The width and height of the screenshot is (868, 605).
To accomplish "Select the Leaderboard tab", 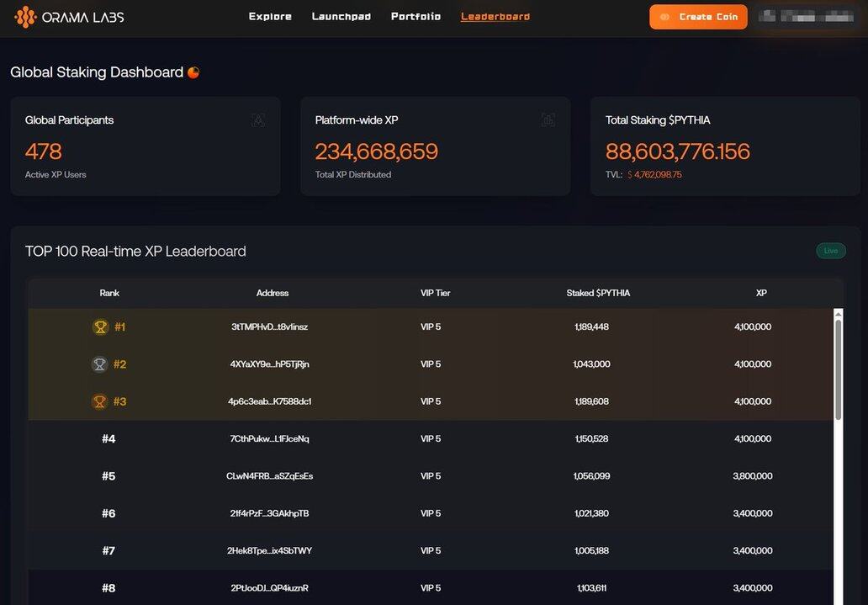I will [x=495, y=17].
